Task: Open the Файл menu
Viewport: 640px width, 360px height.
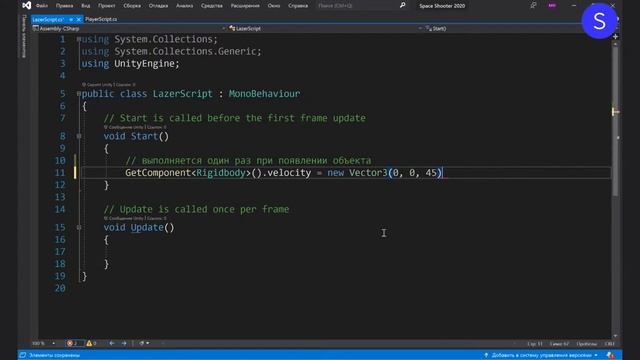Action: 42,6
